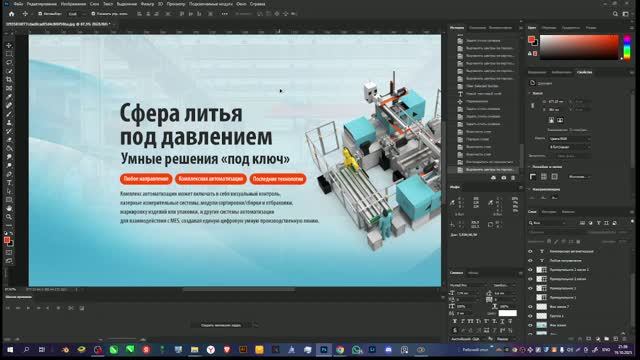The height and width of the screenshot is (360, 640).
Task: Open the layer kind filter dropdown
Action: 548,223
